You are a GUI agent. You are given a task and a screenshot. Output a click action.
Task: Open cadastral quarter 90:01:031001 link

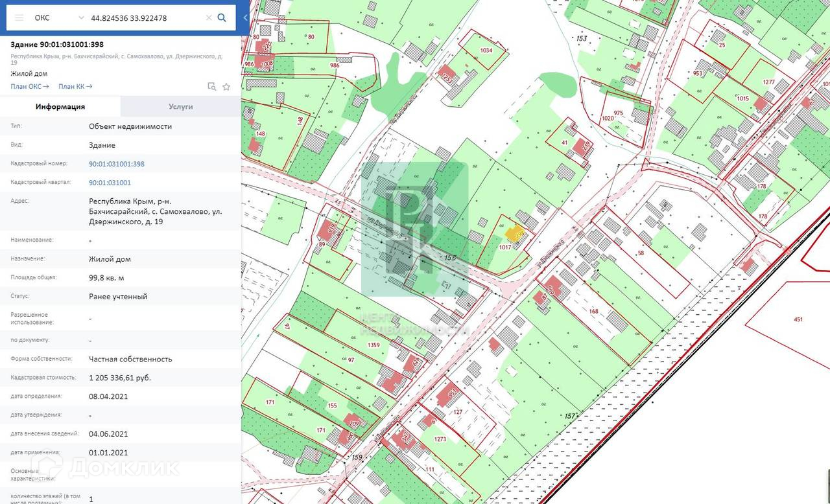(x=110, y=183)
